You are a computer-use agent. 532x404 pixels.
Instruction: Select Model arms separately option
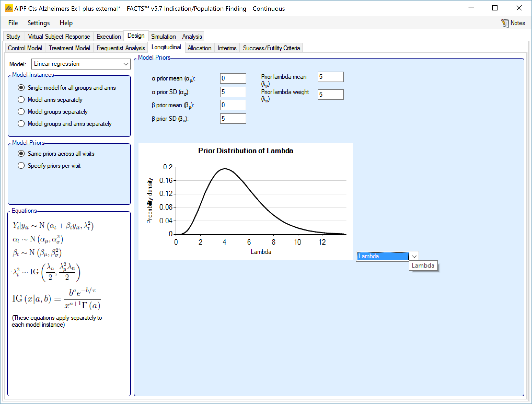pyautogui.click(x=21, y=100)
